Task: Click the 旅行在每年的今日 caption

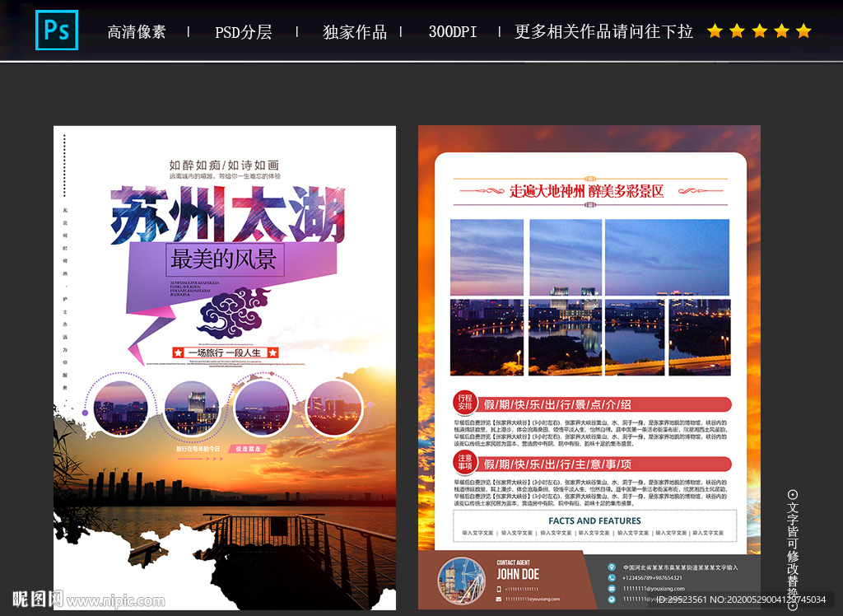Action: 198,448
